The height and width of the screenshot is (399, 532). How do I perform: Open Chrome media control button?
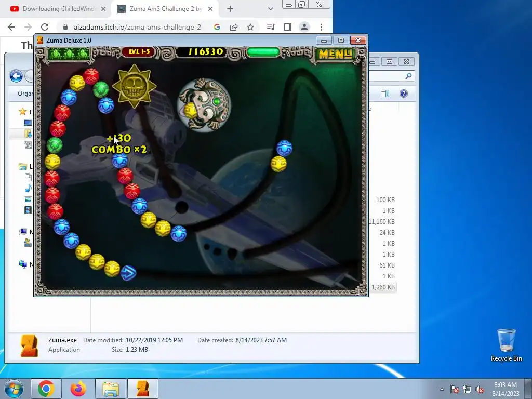coord(271,27)
